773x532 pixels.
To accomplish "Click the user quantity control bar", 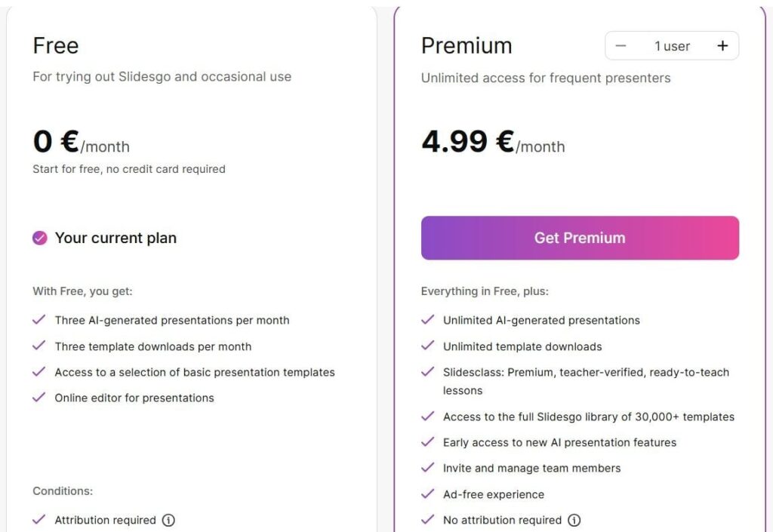I will [670, 46].
